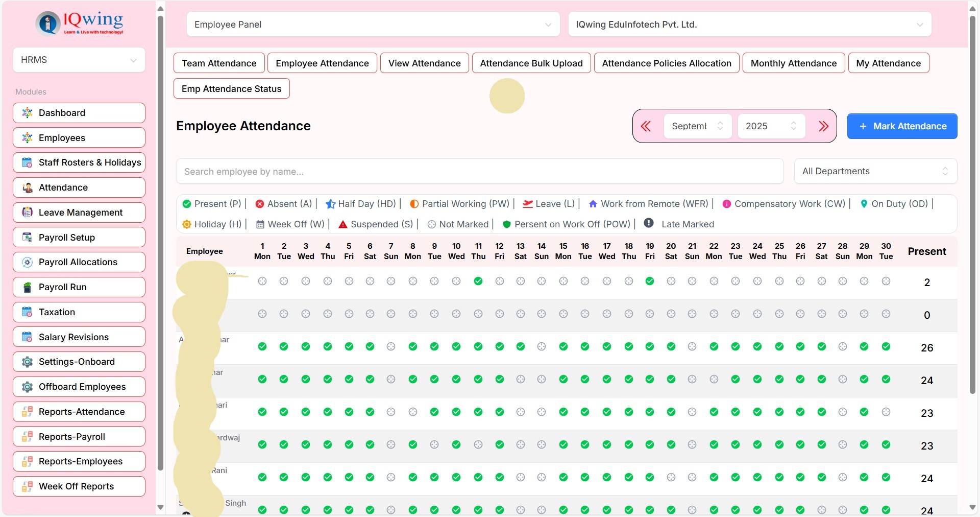Toggle attendance mark for day 11 in first row
The width and height of the screenshot is (980, 517).
tap(478, 281)
